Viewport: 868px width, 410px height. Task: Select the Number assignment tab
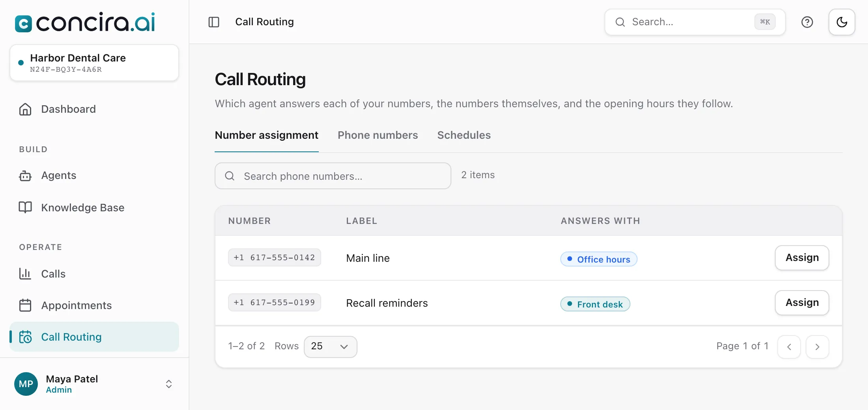pyautogui.click(x=267, y=135)
